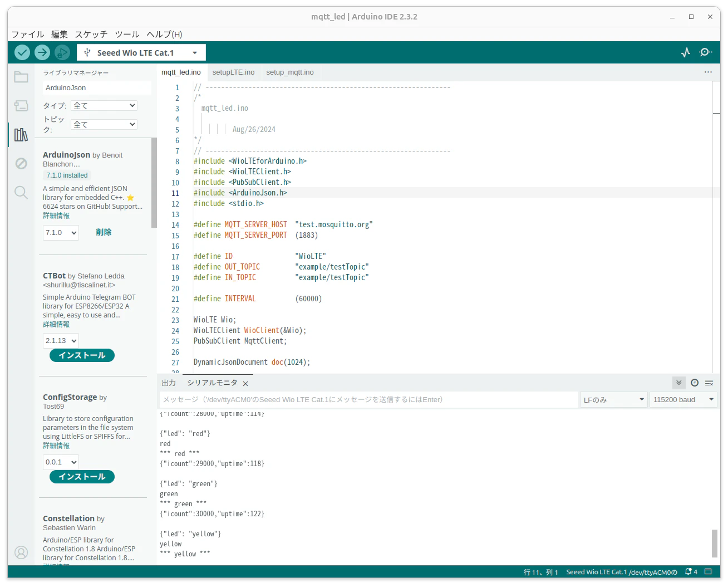
Task: Change the 115200 baud rate dropdown
Action: (683, 399)
